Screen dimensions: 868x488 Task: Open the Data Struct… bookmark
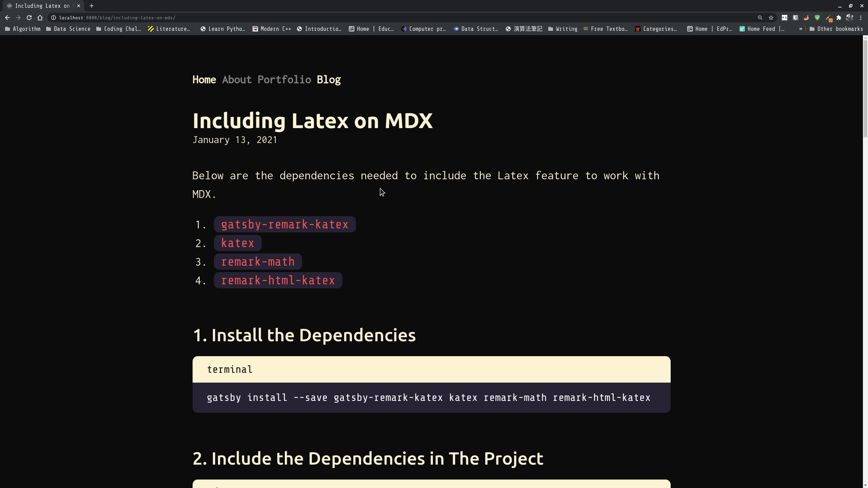476,29
